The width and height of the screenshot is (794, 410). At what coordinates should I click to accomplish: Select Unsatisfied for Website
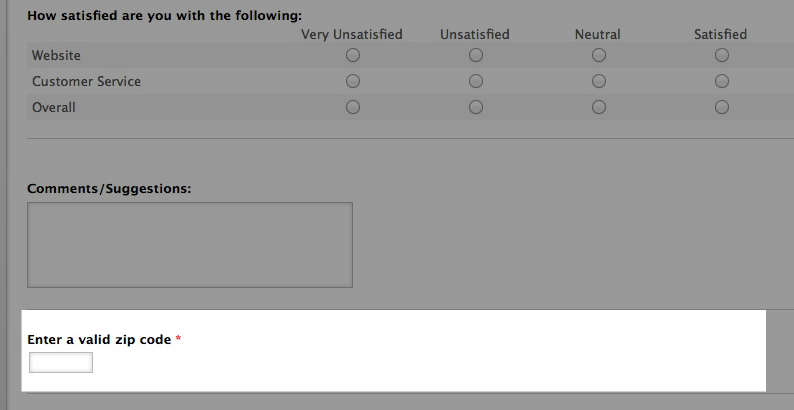coord(475,55)
